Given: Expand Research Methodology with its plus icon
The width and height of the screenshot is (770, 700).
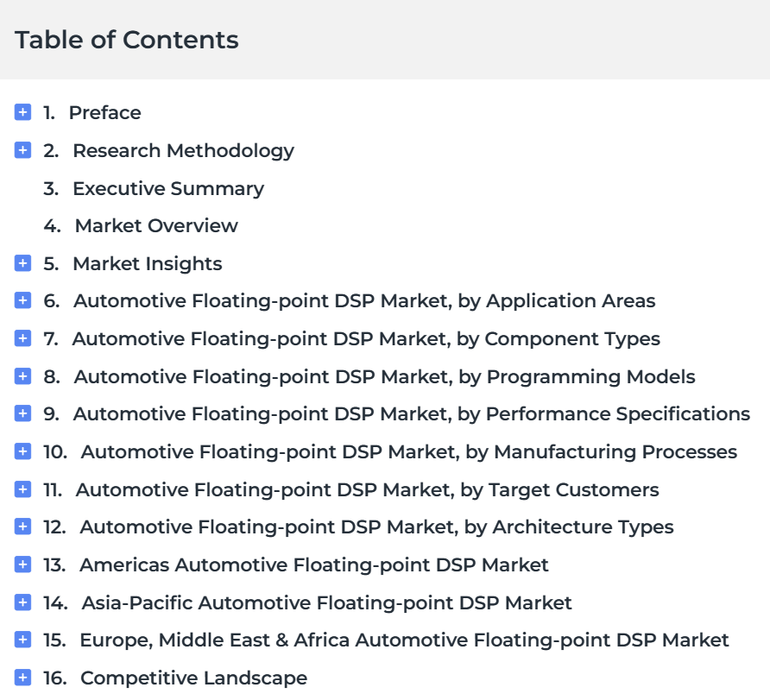Looking at the screenshot, I should pos(22,149).
